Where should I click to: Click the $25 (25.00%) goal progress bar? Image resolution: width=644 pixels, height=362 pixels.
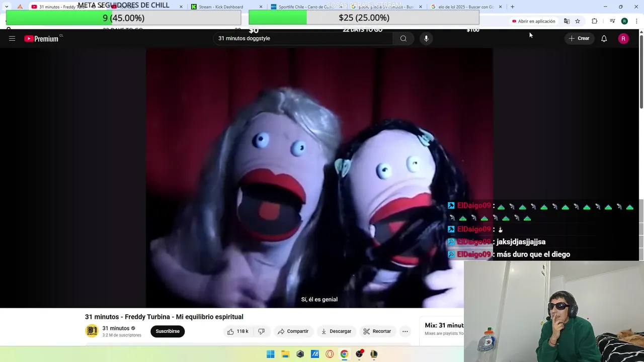pyautogui.click(x=364, y=18)
